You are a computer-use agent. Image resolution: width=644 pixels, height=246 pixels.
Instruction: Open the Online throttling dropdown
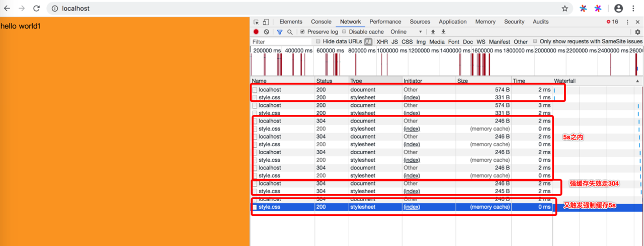click(x=407, y=32)
